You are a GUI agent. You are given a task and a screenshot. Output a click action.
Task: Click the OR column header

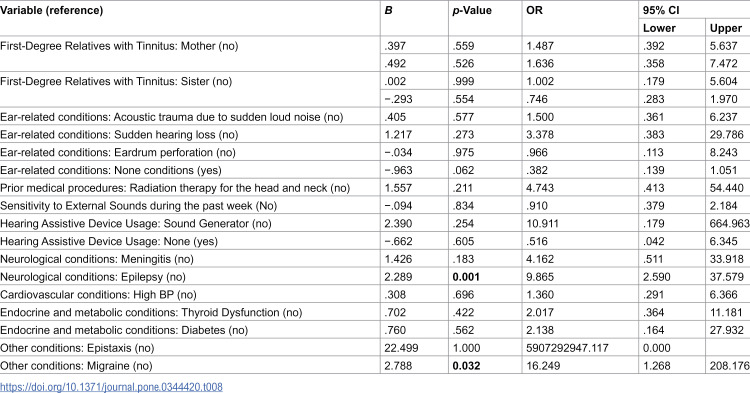click(x=535, y=10)
